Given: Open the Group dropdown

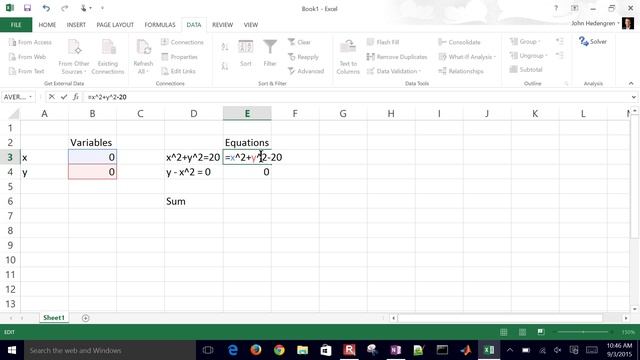Looking at the screenshot, I should (525, 41).
